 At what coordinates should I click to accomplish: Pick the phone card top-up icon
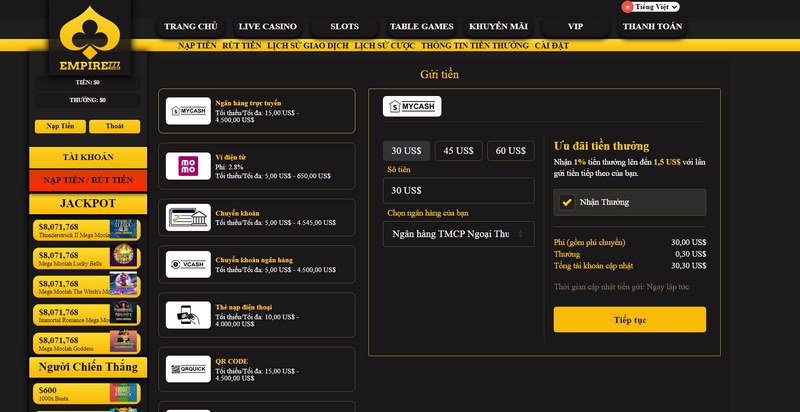tap(187, 316)
